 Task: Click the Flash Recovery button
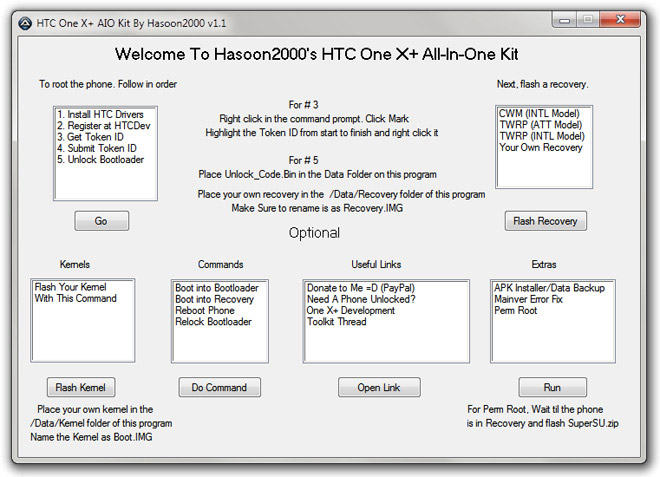coord(546,221)
